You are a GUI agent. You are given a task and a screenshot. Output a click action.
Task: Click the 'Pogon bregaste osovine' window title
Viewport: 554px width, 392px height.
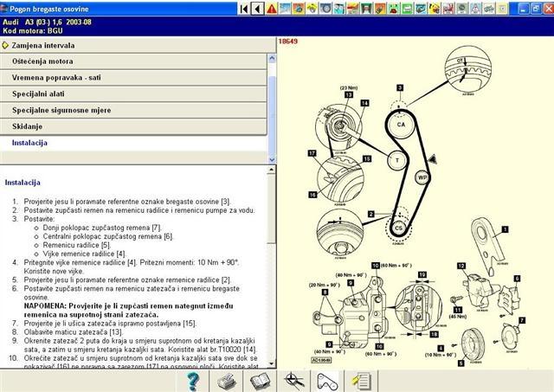(49, 9)
